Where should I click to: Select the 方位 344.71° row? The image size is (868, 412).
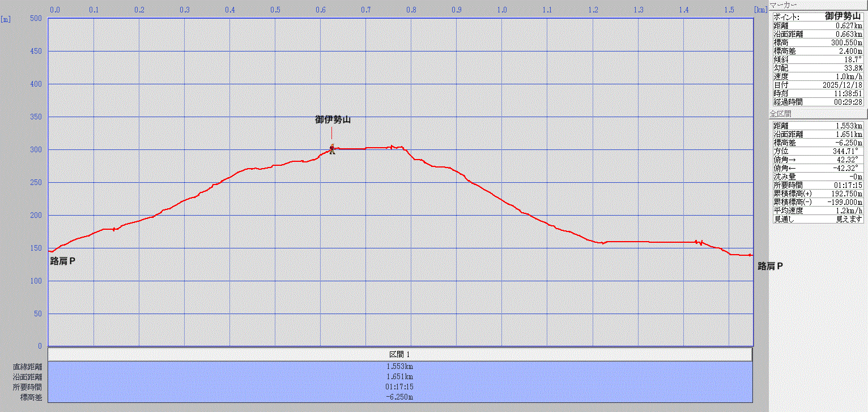818,151
